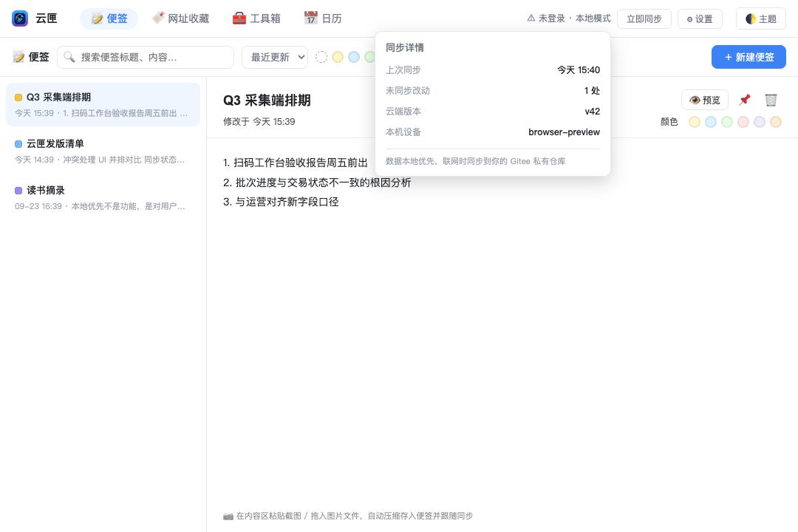Go to the 工具箱 tab
Screen dimensions: 798x532
(256, 18)
